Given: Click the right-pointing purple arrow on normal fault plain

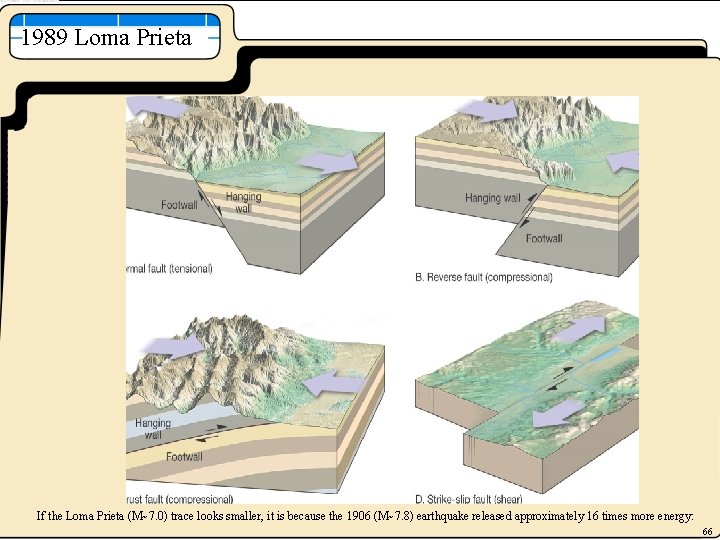Looking at the screenshot, I should pyautogui.click(x=328, y=162).
